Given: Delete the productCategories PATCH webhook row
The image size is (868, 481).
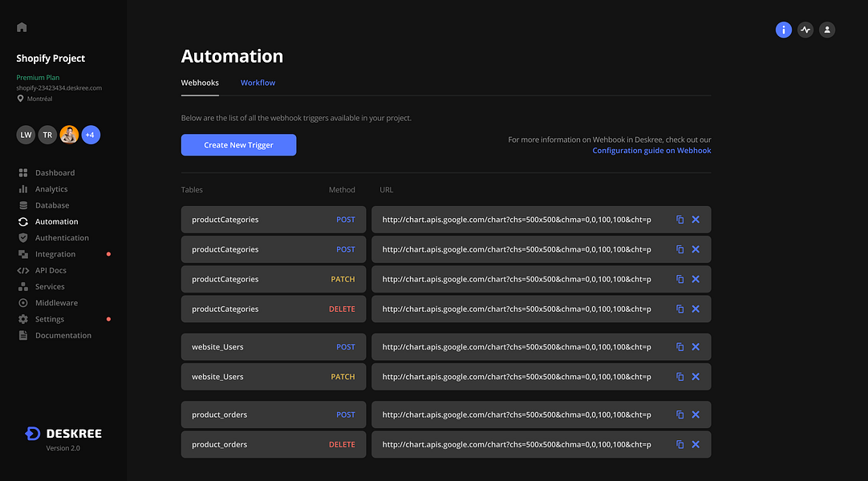Looking at the screenshot, I should click(x=696, y=279).
